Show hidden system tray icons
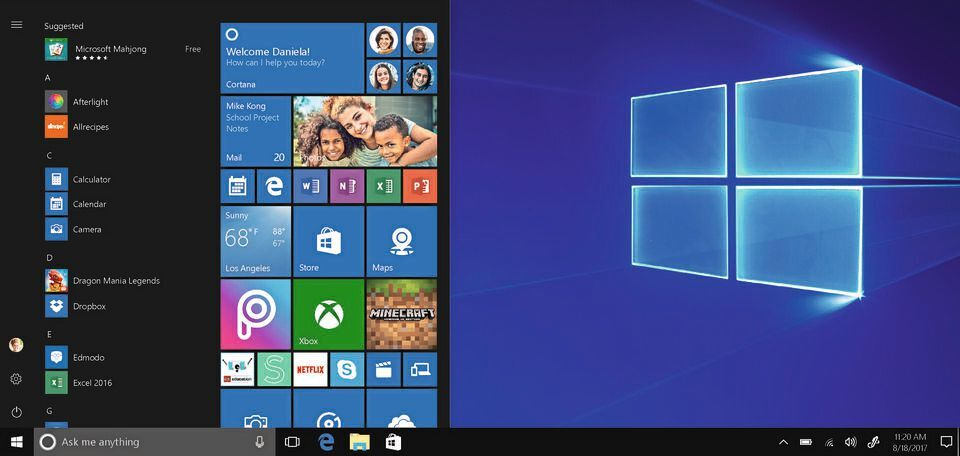The height and width of the screenshot is (456, 960). [x=783, y=442]
